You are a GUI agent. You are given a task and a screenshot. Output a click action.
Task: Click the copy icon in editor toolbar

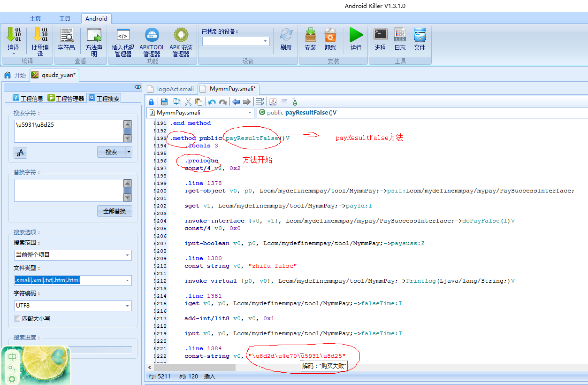tap(177, 102)
